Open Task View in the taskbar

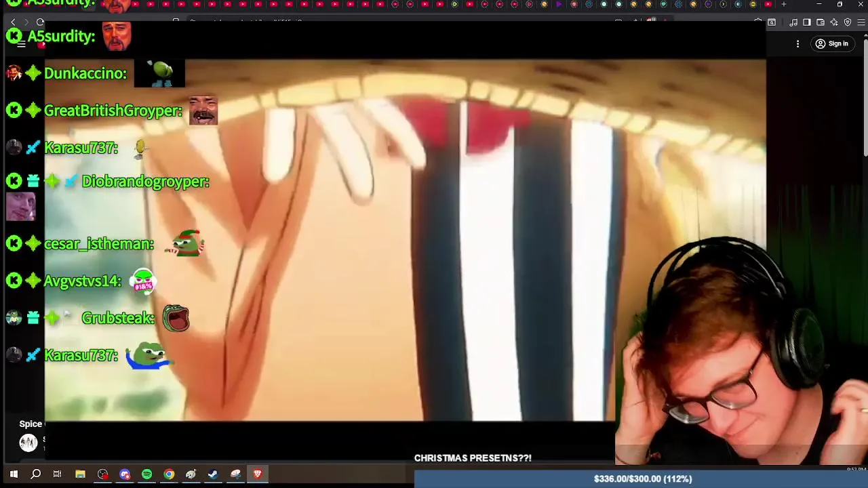point(58,474)
